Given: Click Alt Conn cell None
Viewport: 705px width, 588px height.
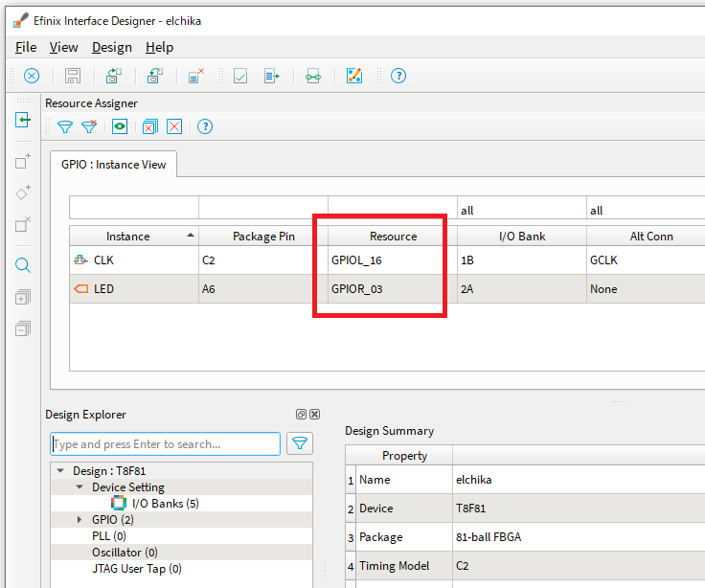Looking at the screenshot, I should click(647, 289).
